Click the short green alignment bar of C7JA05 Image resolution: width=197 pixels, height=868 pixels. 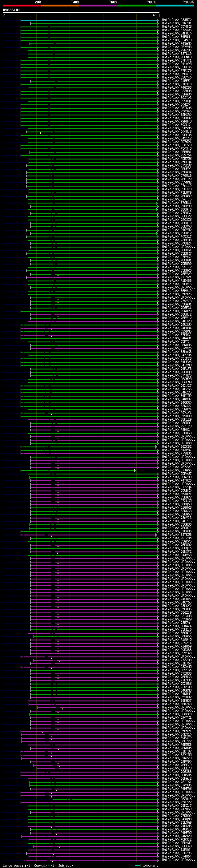78,470
